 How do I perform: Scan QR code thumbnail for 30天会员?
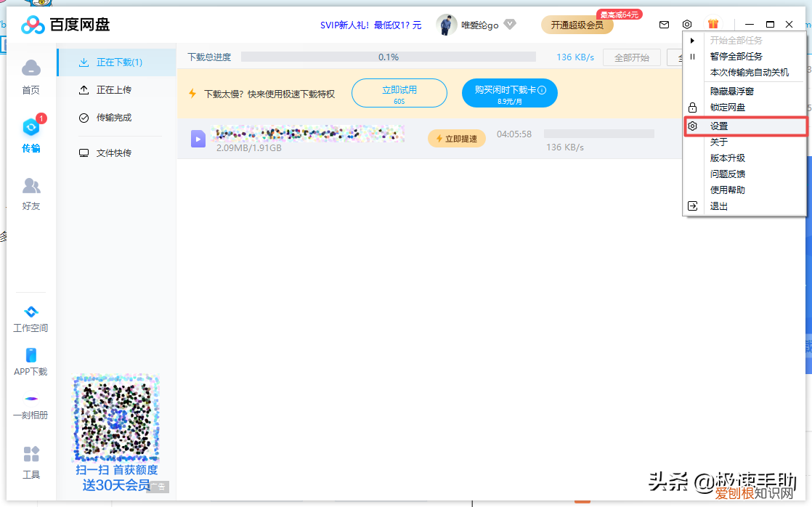(x=115, y=419)
